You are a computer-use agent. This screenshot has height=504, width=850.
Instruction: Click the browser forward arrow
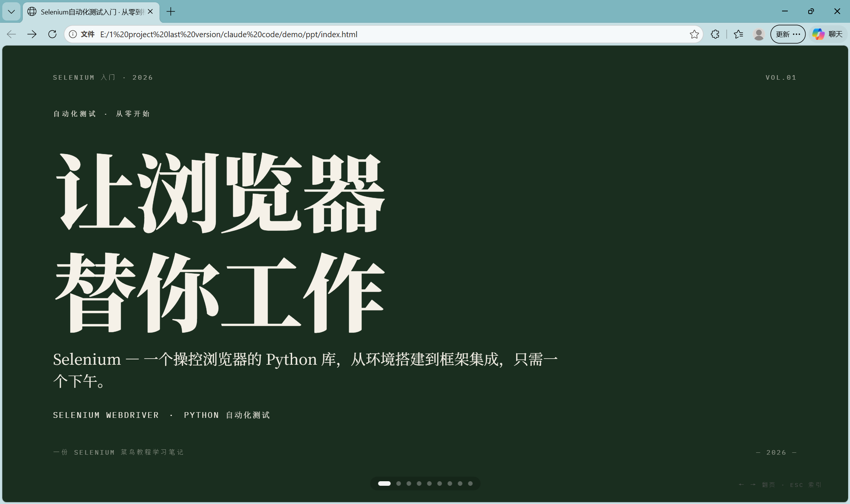tap(32, 34)
